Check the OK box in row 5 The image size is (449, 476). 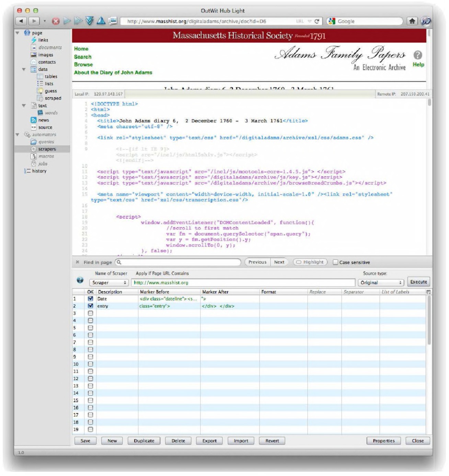(90, 328)
